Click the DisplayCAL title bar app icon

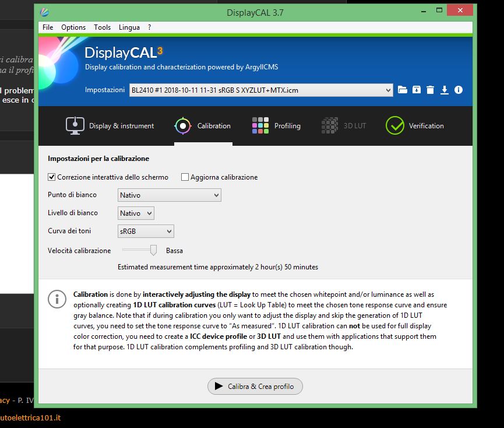click(45, 12)
